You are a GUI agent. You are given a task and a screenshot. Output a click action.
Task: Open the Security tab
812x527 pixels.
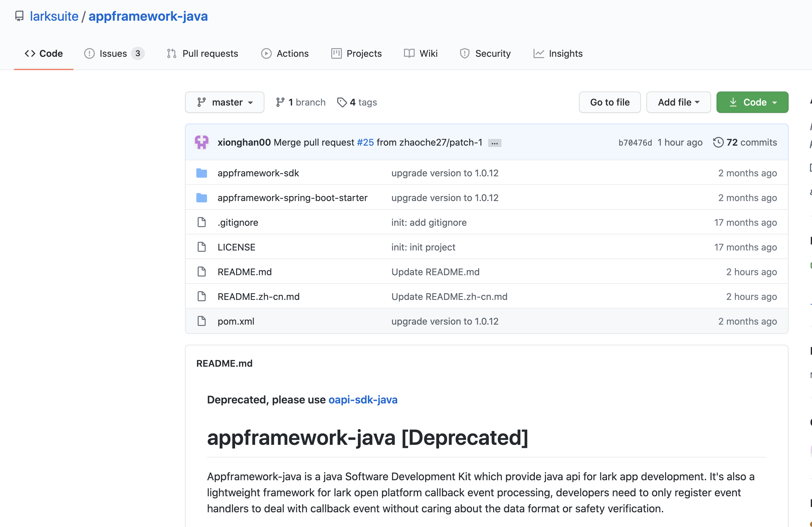tap(485, 53)
